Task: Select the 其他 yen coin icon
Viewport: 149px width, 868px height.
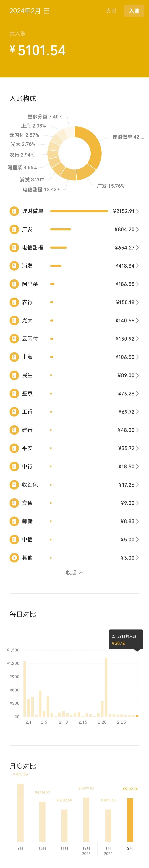Action: pos(14,558)
